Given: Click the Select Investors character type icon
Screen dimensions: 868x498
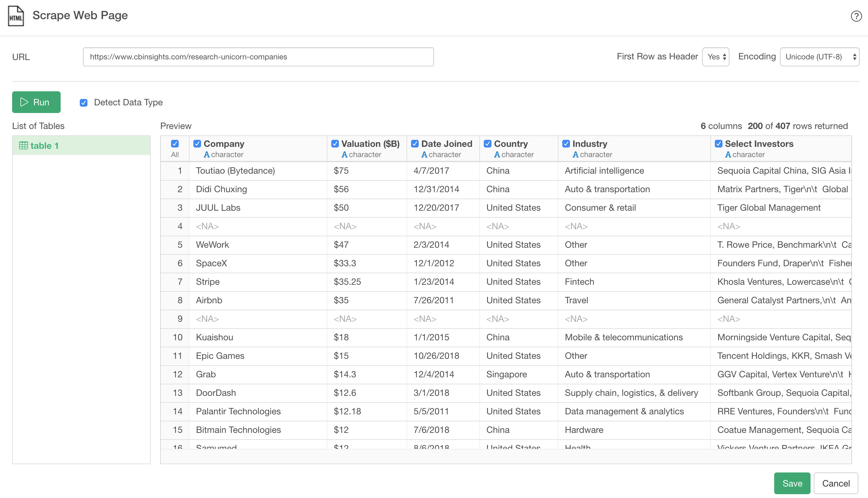Looking at the screenshot, I should (x=728, y=155).
